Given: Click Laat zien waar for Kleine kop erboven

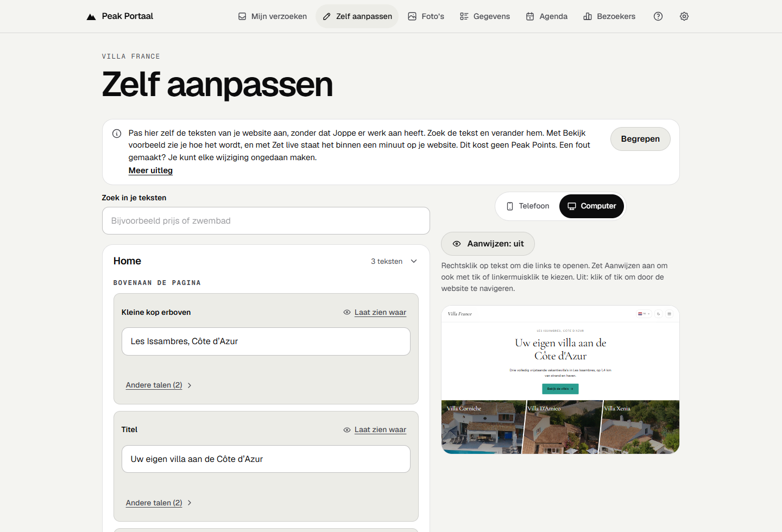Looking at the screenshot, I should (x=380, y=312).
